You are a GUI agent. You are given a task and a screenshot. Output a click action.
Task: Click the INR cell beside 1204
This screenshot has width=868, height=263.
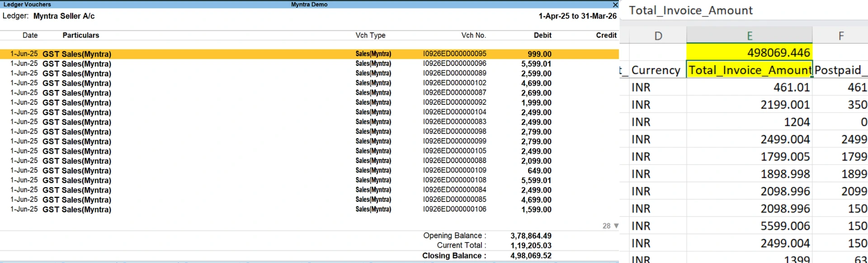(x=658, y=122)
